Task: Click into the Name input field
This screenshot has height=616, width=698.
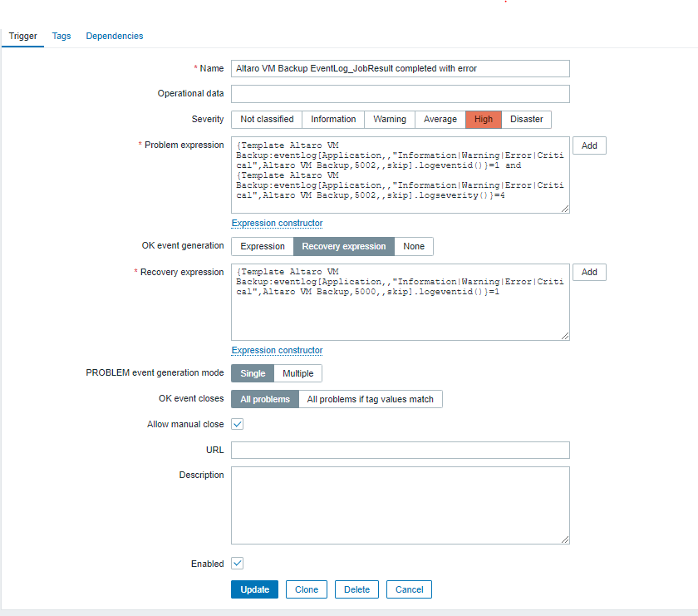Action: (x=401, y=69)
